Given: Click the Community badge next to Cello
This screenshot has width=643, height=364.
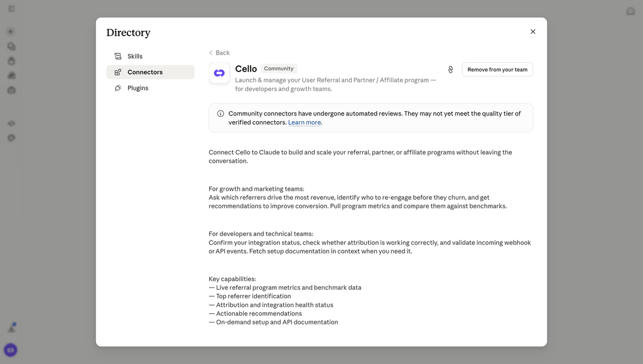Looking at the screenshot, I should pos(279,68).
